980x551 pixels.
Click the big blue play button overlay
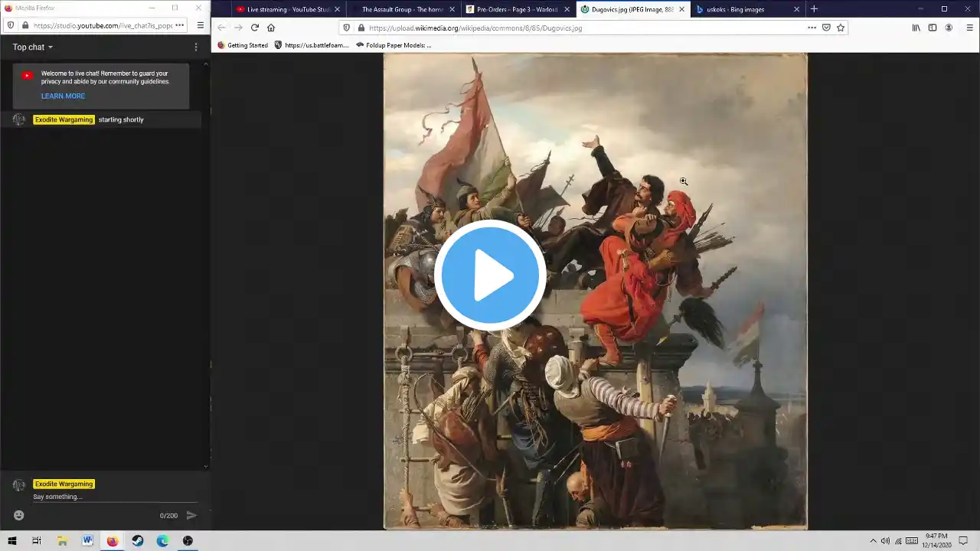pos(490,275)
